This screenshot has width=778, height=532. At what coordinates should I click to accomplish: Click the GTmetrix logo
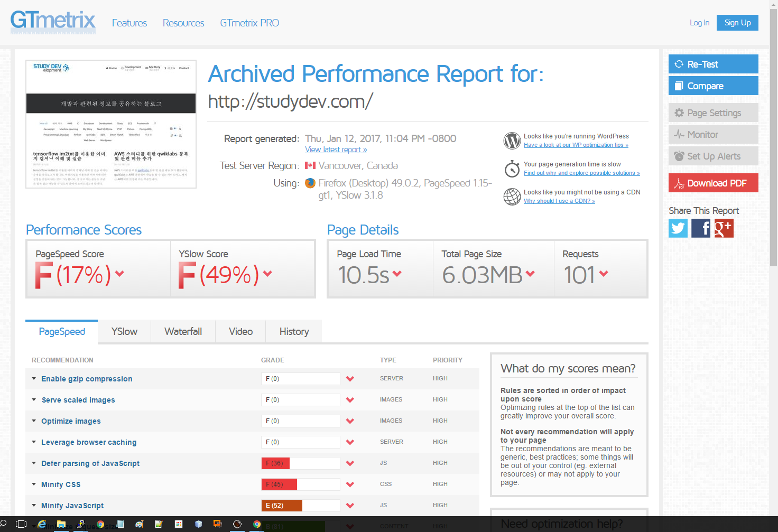[x=53, y=22]
